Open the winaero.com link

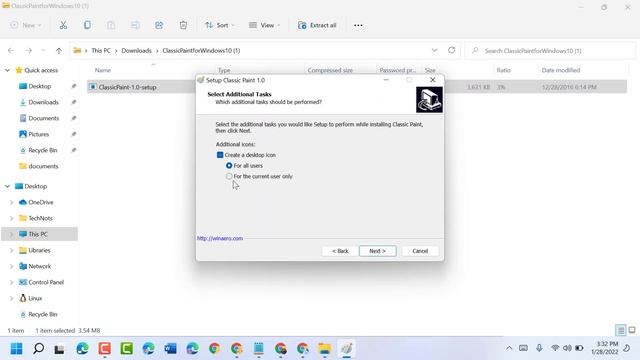click(220, 238)
